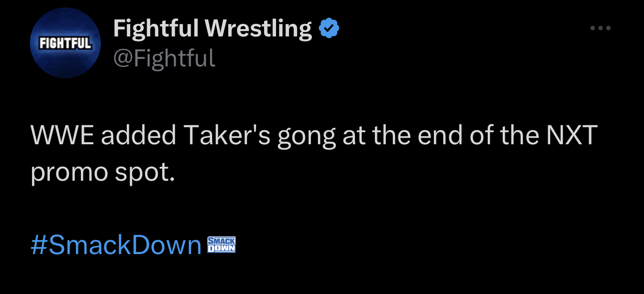Screen dimensions: 644x294
Task: Click the word "spot." in tweet
Action: (x=145, y=173)
